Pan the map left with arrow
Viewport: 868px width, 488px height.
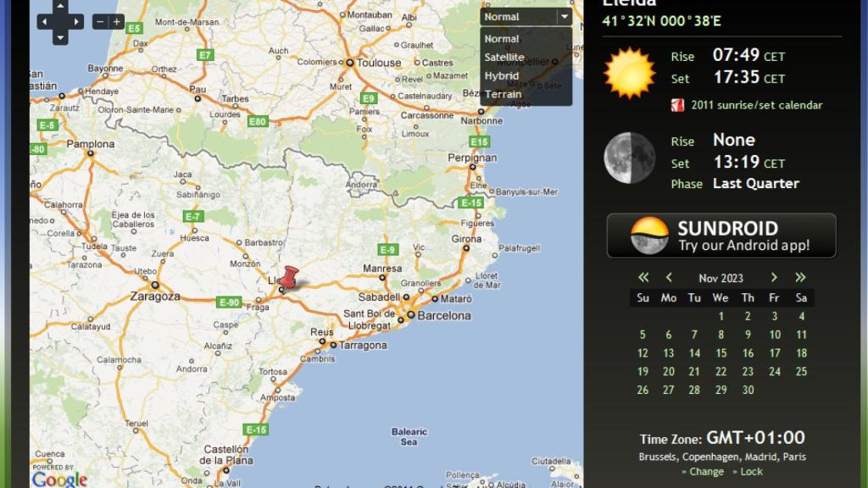pyautogui.click(x=44, y=22)
